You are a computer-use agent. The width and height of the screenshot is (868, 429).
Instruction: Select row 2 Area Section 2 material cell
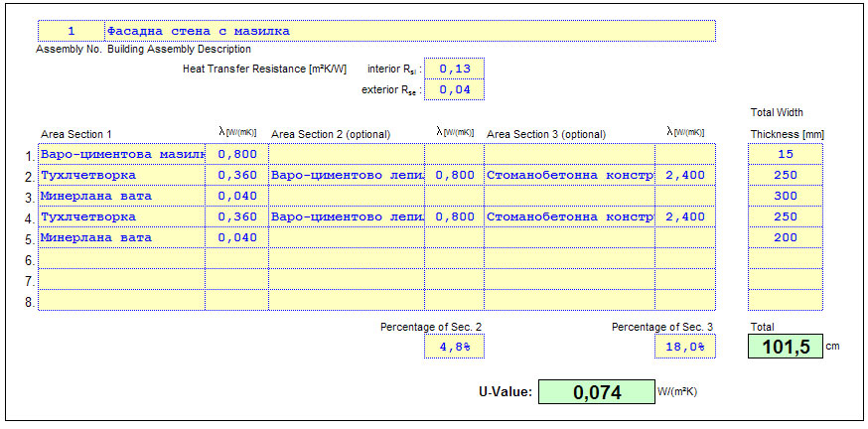click(347, 175)
